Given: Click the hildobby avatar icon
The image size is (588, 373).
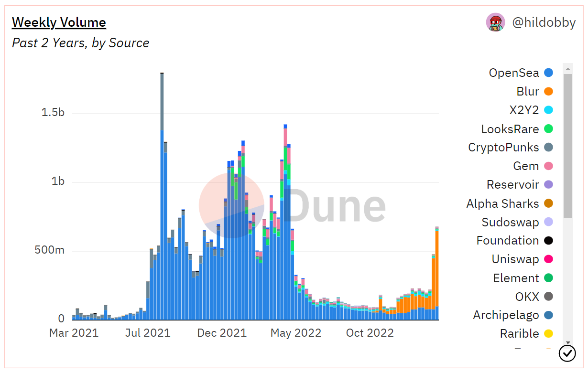Looking at the screenshot, I should click(495, 22).
